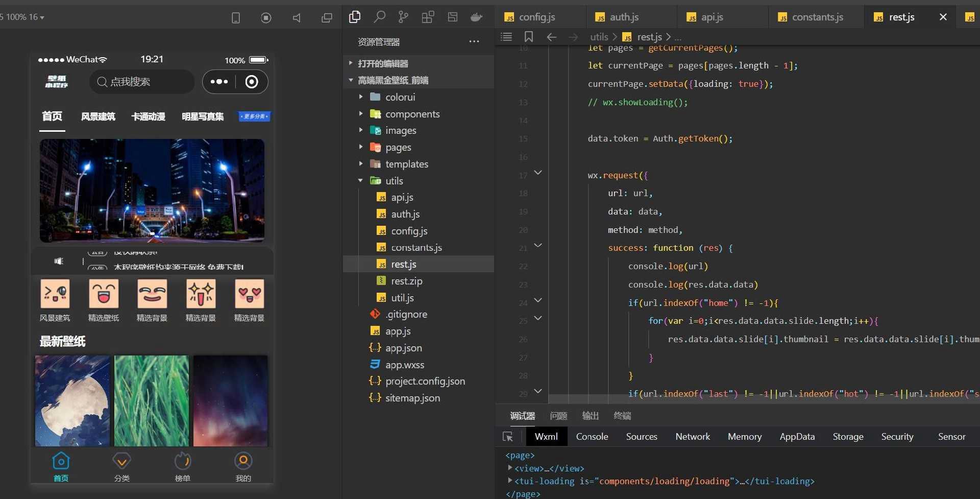
Task: Click the layout panel icon in activity bar
Action: tap(452, 17)
